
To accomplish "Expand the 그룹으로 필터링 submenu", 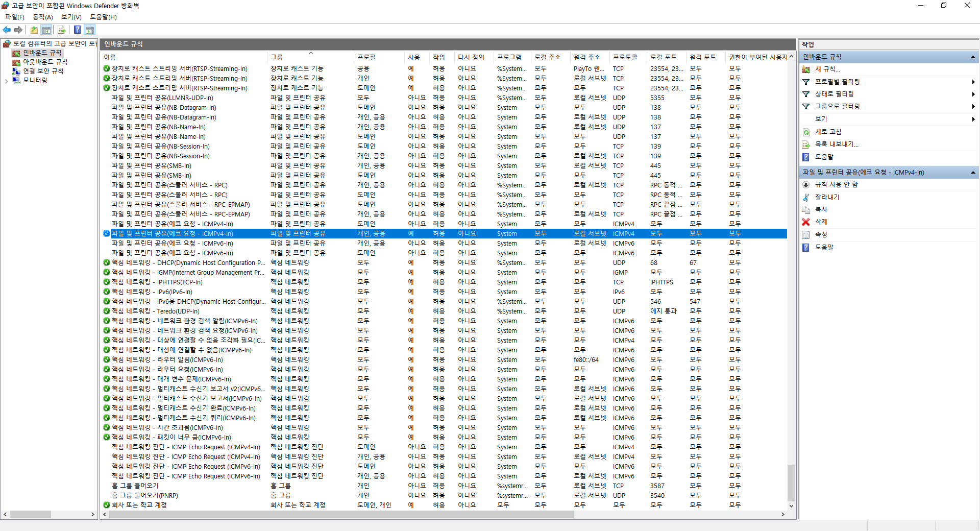I will (x=973, y=106).
